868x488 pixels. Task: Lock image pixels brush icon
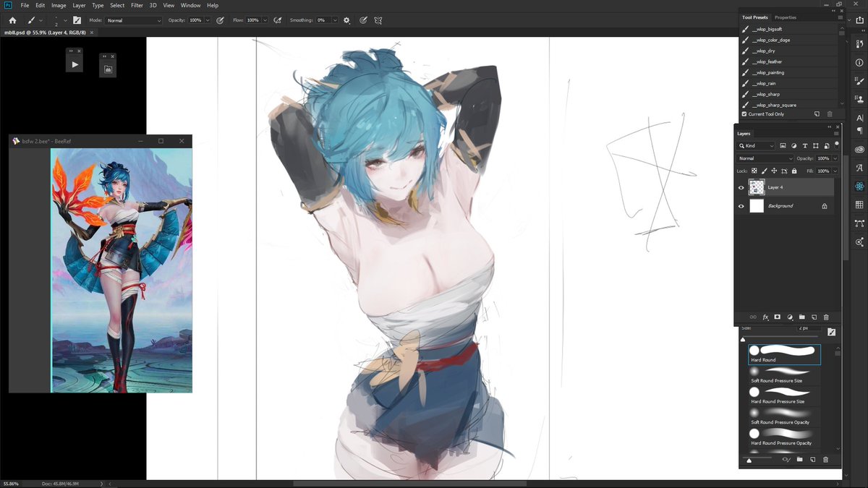coord(764,171)
